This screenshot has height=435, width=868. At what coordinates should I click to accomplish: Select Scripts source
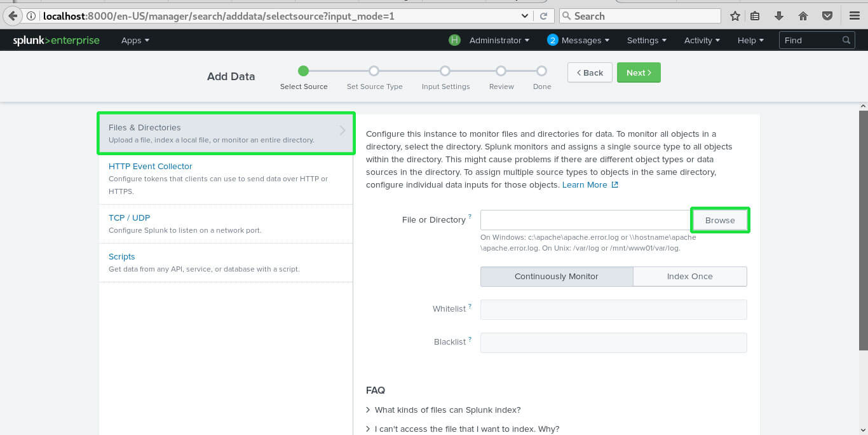click(x=226, y=263)
